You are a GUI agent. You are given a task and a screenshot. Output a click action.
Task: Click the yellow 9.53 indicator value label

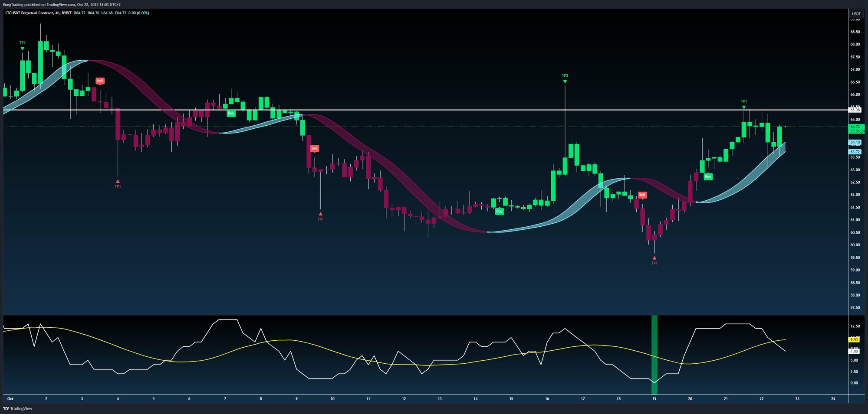[x=854, y=340]
